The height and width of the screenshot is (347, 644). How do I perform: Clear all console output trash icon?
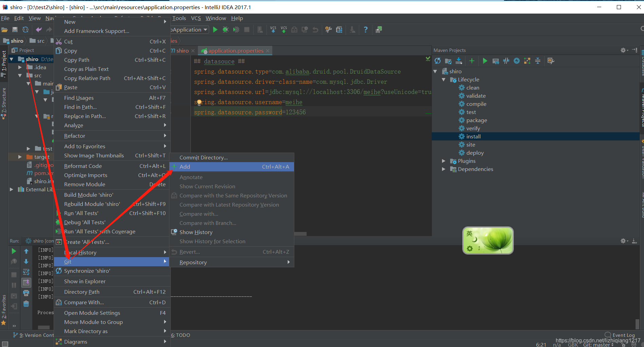click(26, 304)
